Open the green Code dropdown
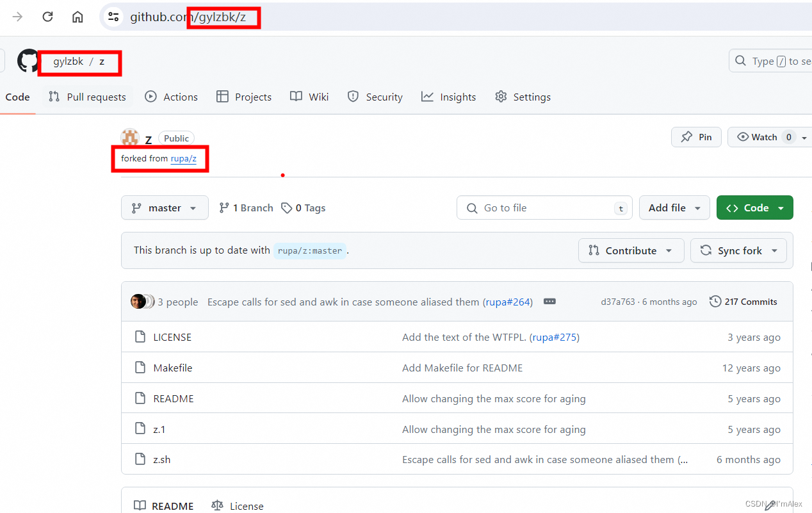Screen dimensions: 812x513 pos(755,208)
